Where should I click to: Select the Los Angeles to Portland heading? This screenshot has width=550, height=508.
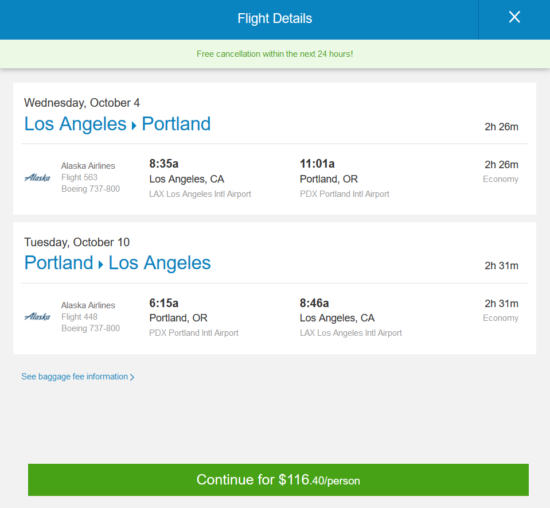(117, 124)
